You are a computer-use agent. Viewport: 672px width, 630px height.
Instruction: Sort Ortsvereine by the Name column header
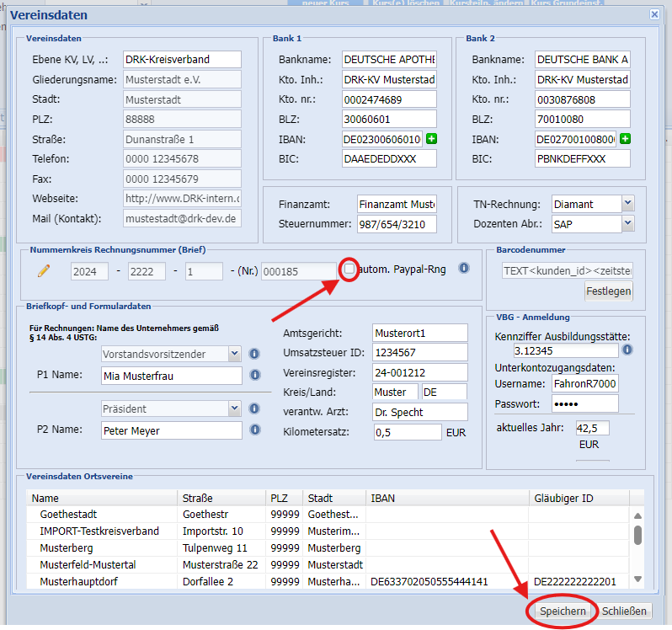point(101,498)
